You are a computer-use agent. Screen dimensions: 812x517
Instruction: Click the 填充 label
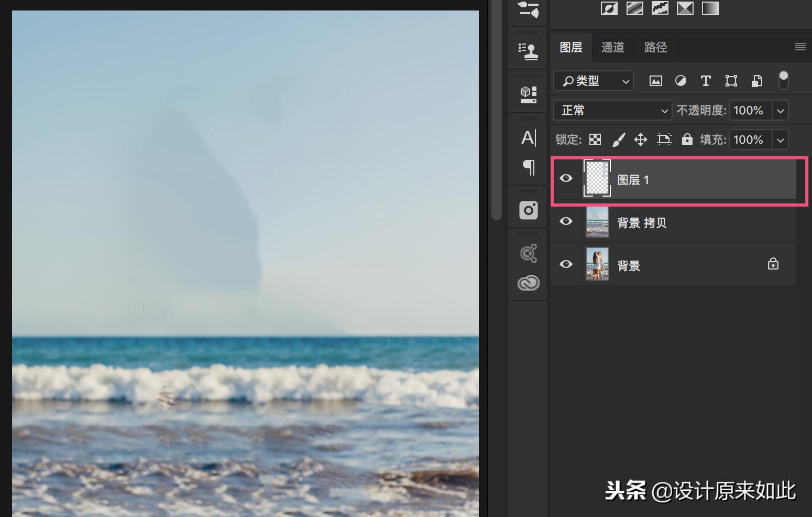714,139
